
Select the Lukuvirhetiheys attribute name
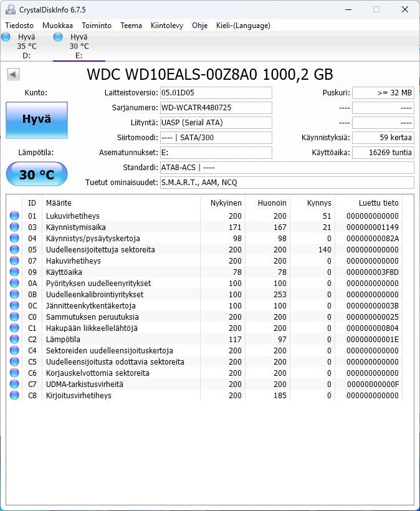pyautogui.click(x=73, y=216)
